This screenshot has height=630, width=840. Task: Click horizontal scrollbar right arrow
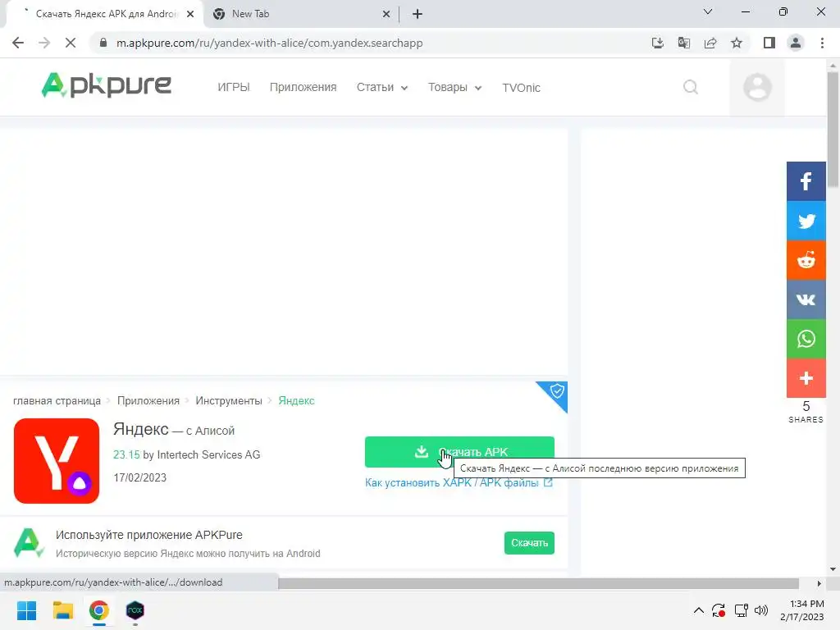point(819,583)
